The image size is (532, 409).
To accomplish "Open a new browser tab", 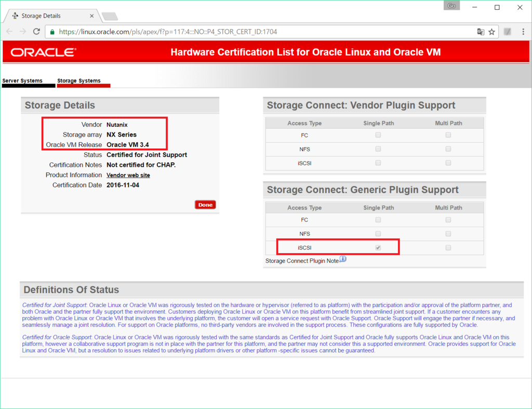I will [110, 16].
